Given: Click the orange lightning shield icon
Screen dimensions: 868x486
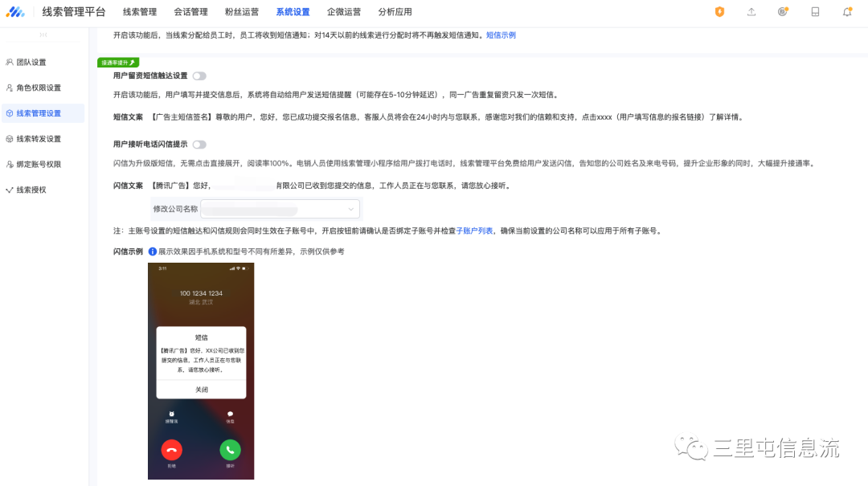Looking at the screenshot, I should 719,12.
